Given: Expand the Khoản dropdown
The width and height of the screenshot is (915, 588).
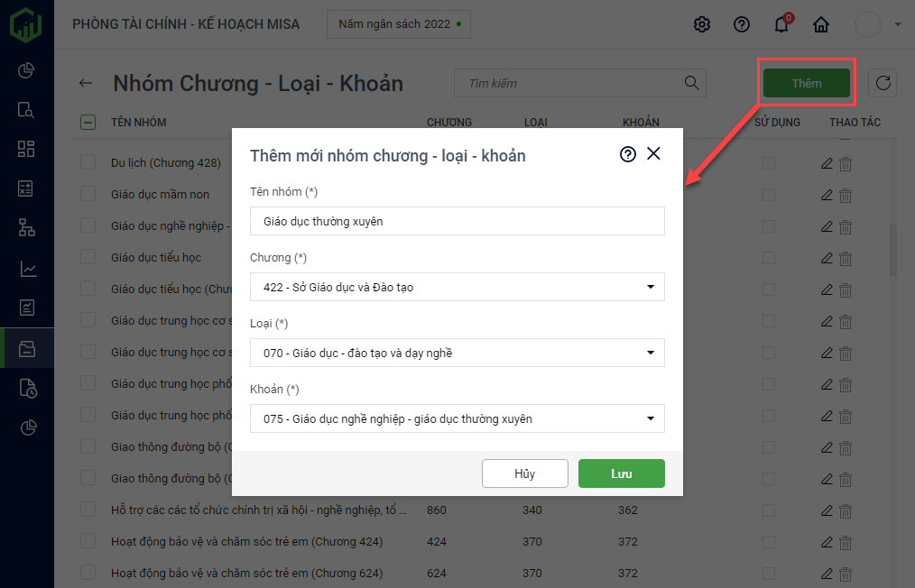Looking at the screenshot, I should 650,418.
